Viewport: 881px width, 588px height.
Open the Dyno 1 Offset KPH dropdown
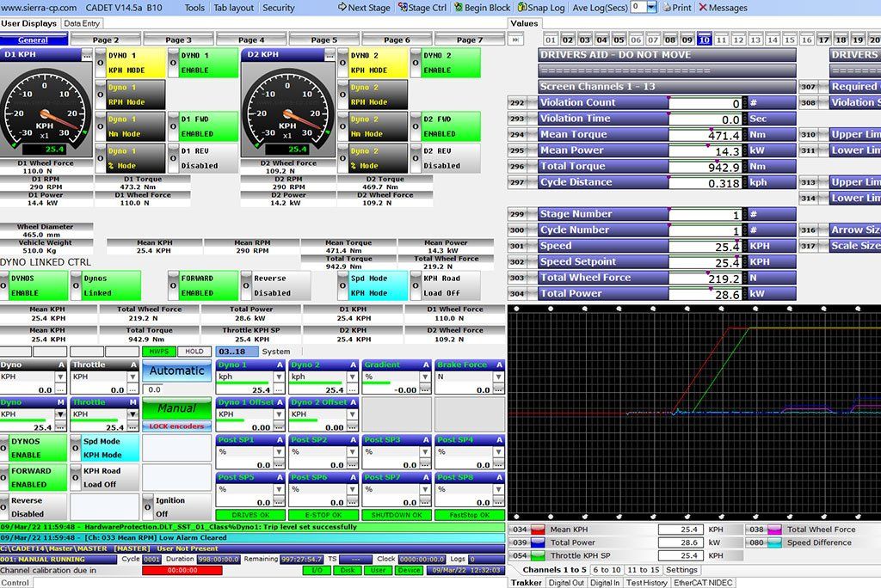[x=279, y=414]
